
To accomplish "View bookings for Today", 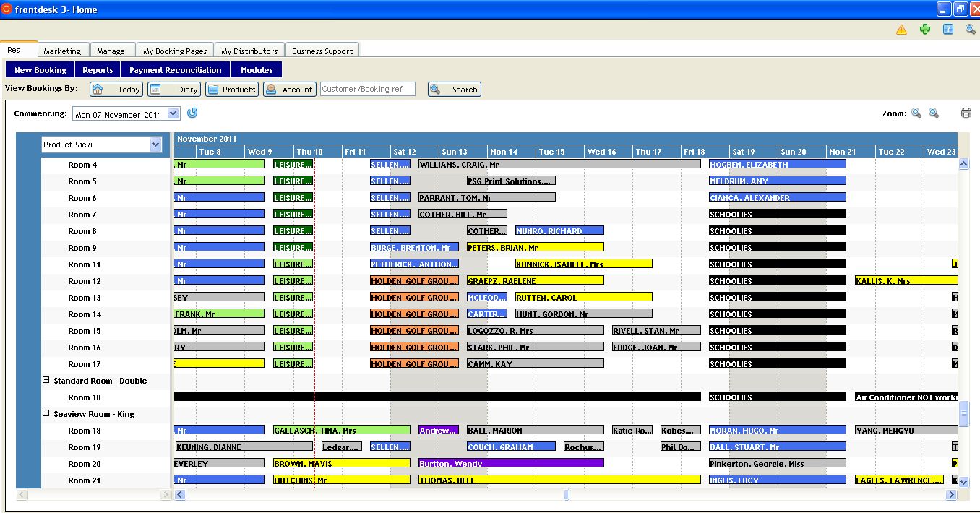I will pyautogui.click(x=116, y=90).
